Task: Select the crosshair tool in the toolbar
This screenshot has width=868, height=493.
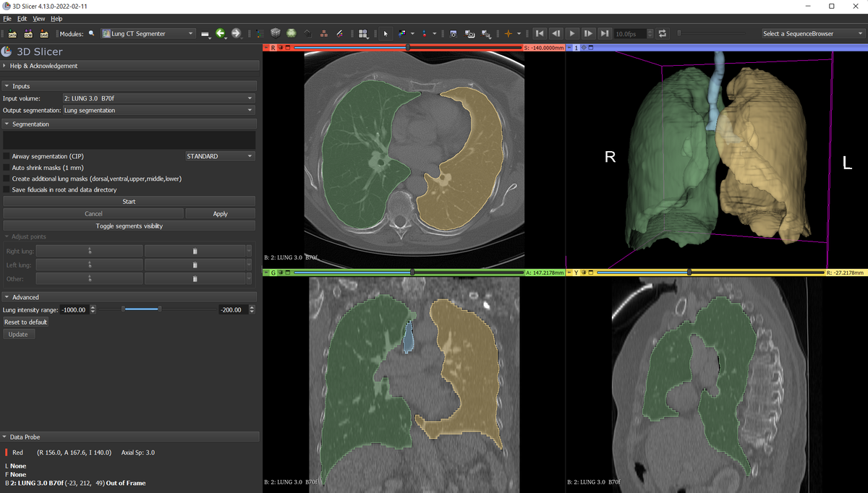Action: pyautogui.click(x=509, y=33)
